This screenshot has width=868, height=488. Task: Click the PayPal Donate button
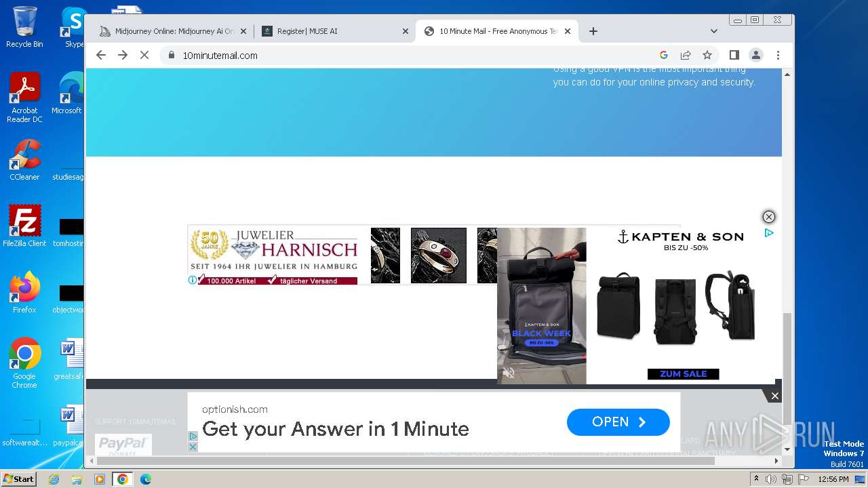123,445
